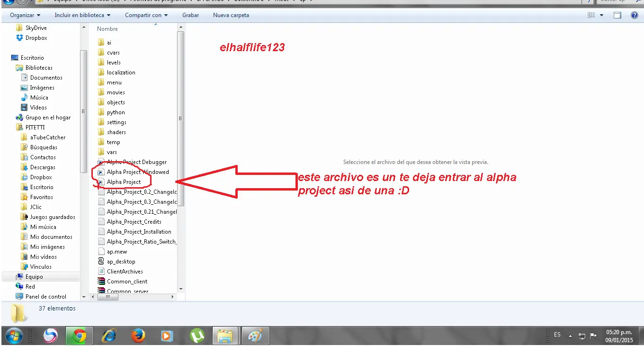
Task: Click the Búsquedas folder icon
Action: click(x=24, y=147)
